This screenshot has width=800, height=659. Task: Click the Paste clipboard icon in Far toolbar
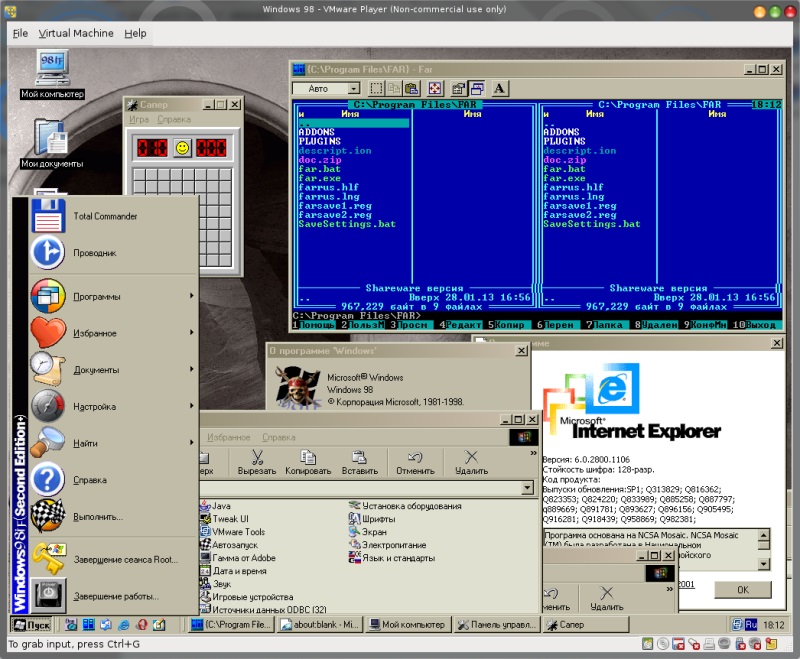coord(411,89)
